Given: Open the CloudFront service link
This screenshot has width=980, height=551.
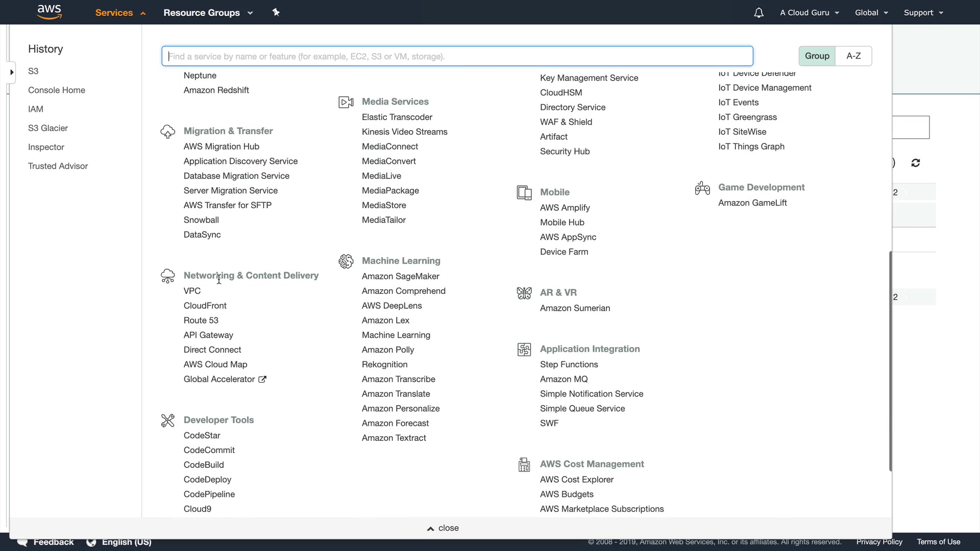Looking at the screenshot, I should pos(205,306).
